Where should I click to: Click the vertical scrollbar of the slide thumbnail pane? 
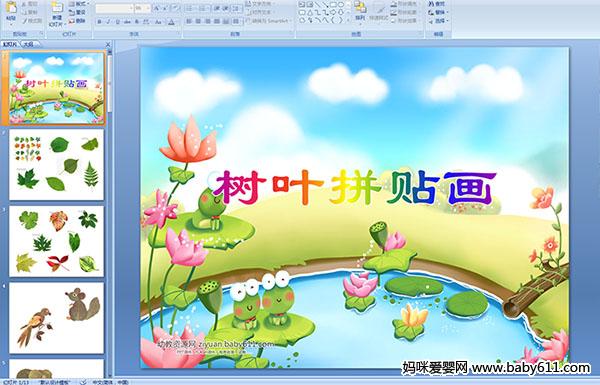(109, 214)
